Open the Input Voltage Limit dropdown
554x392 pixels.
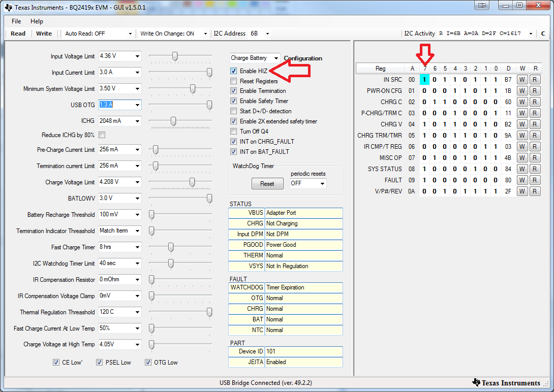pyautogui.click(x=137, y=56)
